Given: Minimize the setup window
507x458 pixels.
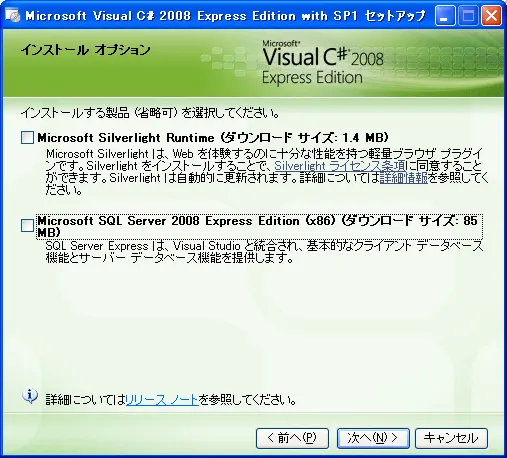Looking at the screenshot, I should pyautogui.click(x=445, y=16).
